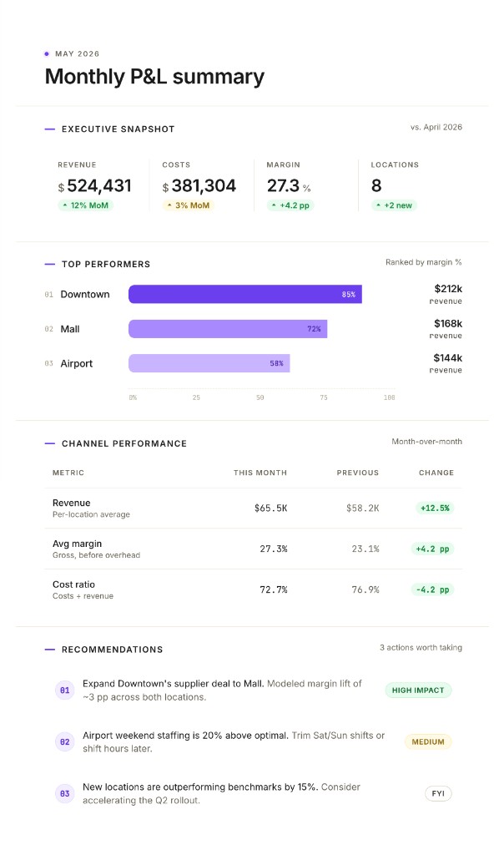Click the HIGH IMPACT tag
The width and height of the screenshot is (504, 855).
pyautogui.click(x=418, y=691)
